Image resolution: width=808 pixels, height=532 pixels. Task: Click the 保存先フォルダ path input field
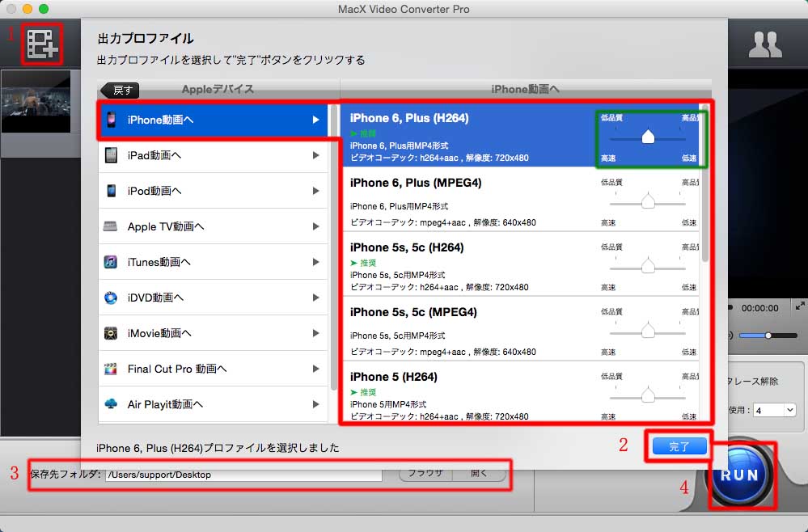click(x=243, y=475)
